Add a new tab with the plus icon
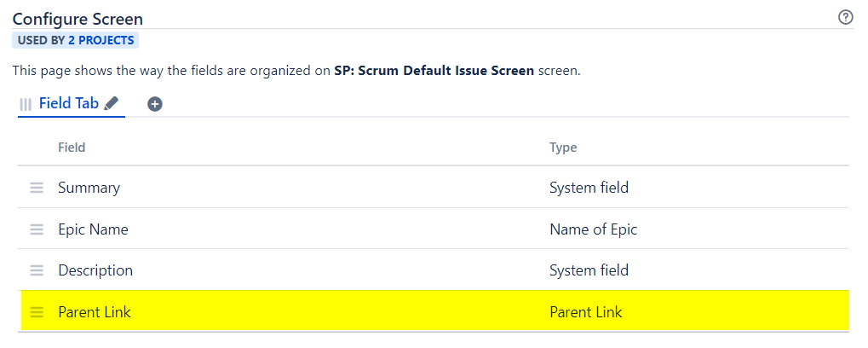Image resolution: width=868 pixels, height=348 pixels. (155, 104)
